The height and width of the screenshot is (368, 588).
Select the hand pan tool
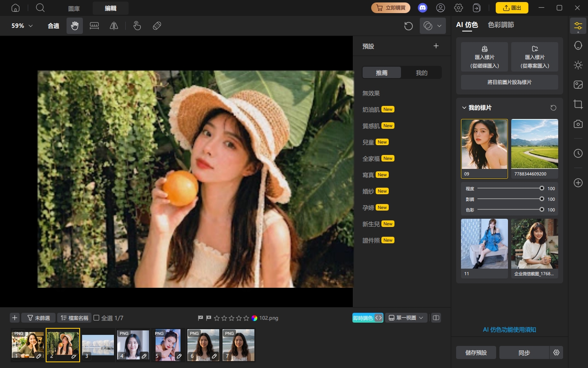click(x=75, y=26)
